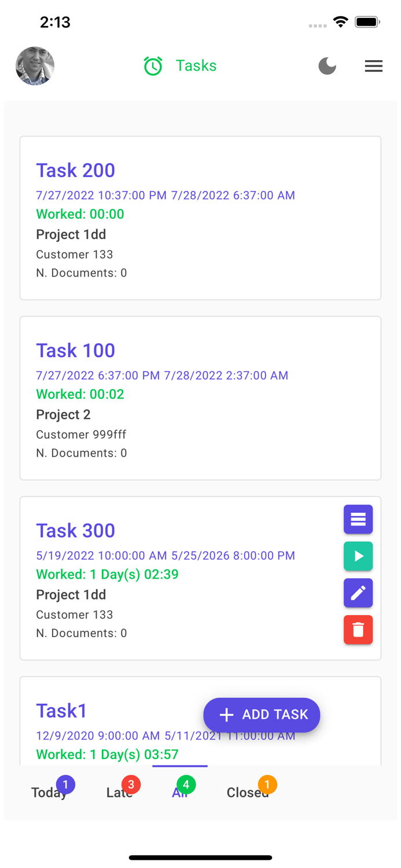Image resolution: width=401 pixels, height=868 pixels.
Task: Open the alarm clock icon beside Tasks
Action: click(152, 65)
